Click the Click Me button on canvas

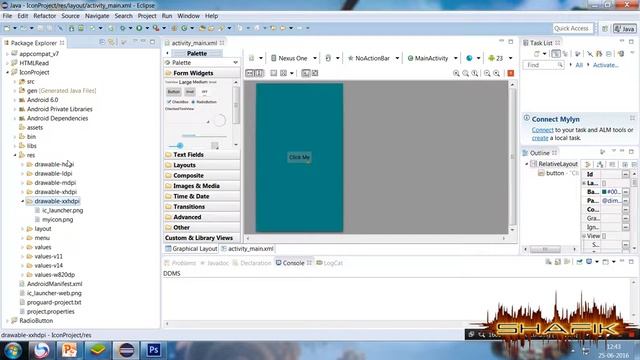[299, 158]
